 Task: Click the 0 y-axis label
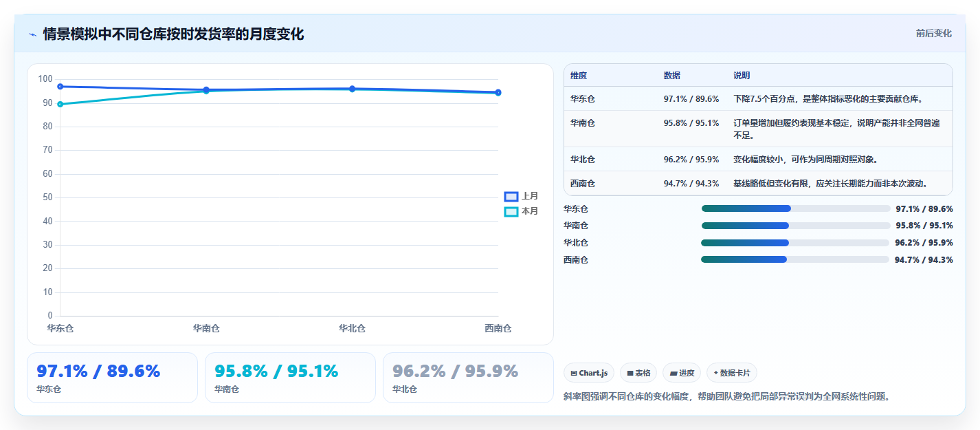[50, 316]
